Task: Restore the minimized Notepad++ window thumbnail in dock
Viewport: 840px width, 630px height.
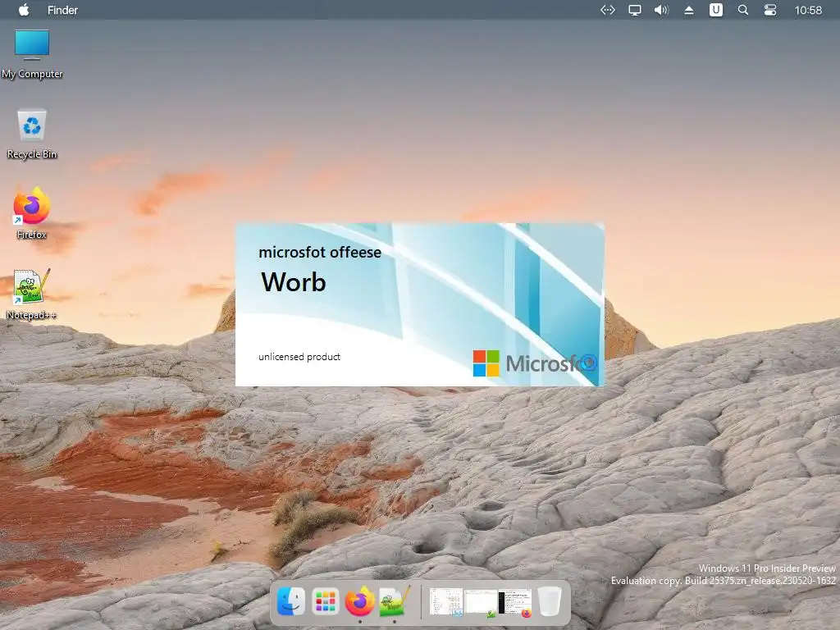Action: [x=481, y=602]
